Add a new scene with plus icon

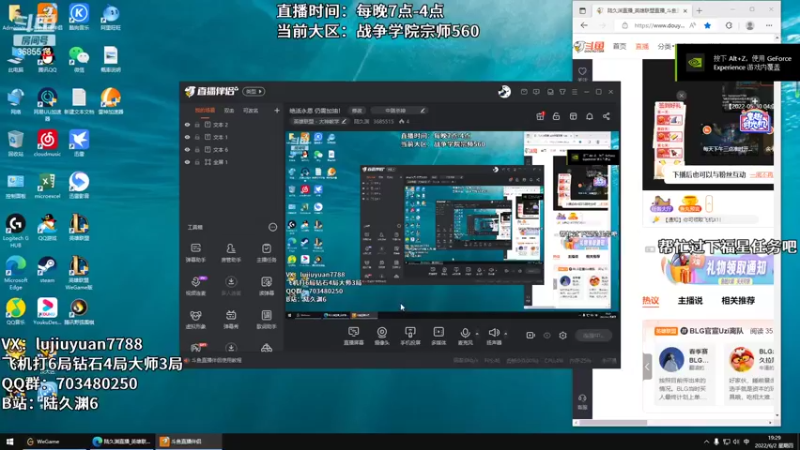277,110
